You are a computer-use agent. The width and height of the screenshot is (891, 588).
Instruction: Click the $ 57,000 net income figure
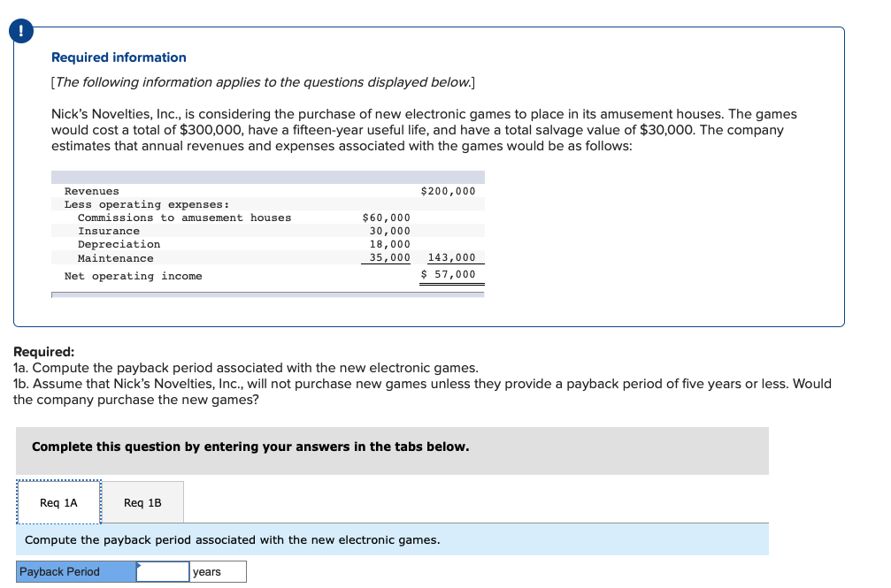(448, 274)
